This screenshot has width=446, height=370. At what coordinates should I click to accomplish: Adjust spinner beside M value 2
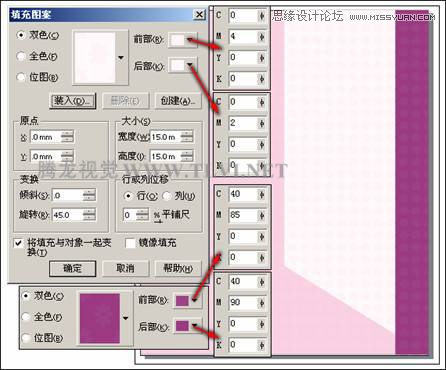(262, 123)
